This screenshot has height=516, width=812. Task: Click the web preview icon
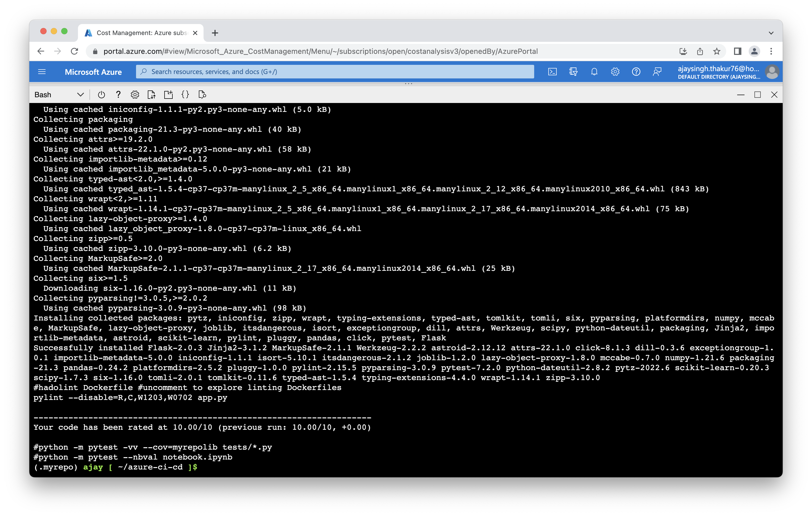pyautogui.click(x=202, y=95)
